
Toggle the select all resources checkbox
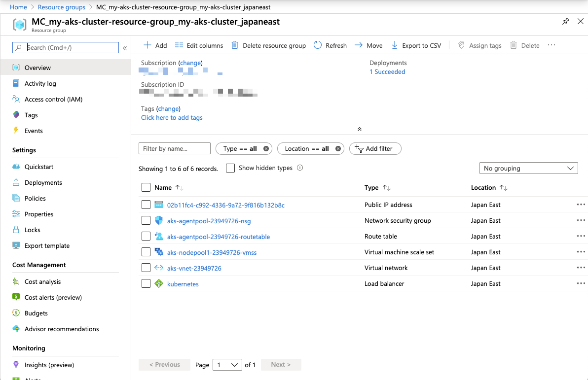tap(146, 187)
